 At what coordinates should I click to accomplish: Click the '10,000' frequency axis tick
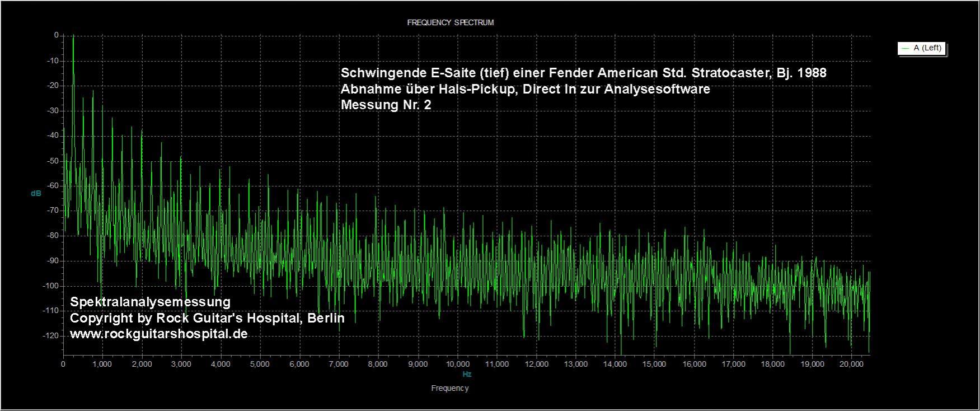click(457, 364)
